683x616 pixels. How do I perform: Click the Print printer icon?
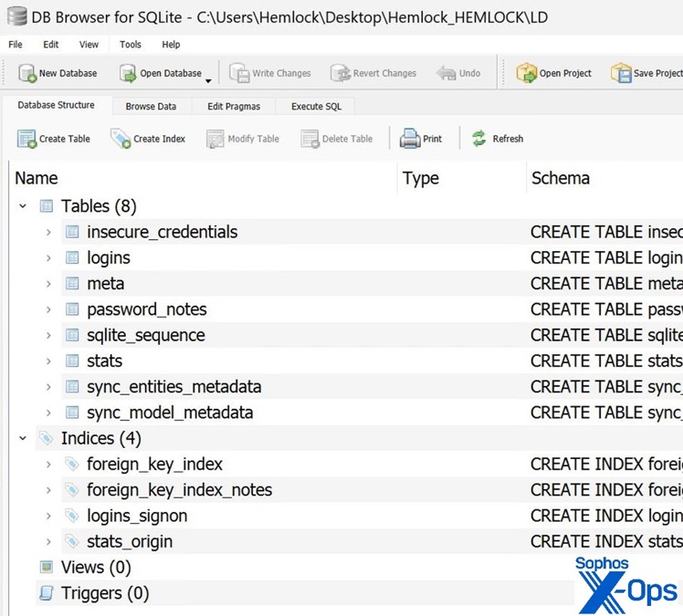[x=410, y=139]
